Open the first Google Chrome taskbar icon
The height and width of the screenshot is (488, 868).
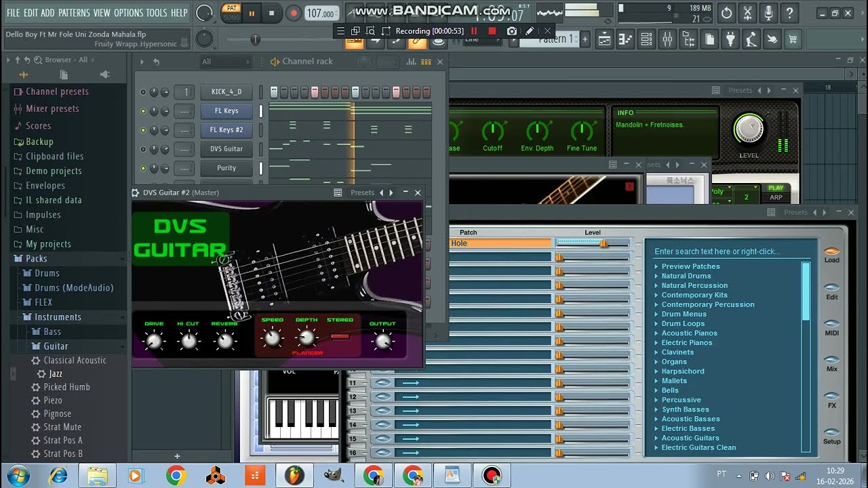click(176, 476)
